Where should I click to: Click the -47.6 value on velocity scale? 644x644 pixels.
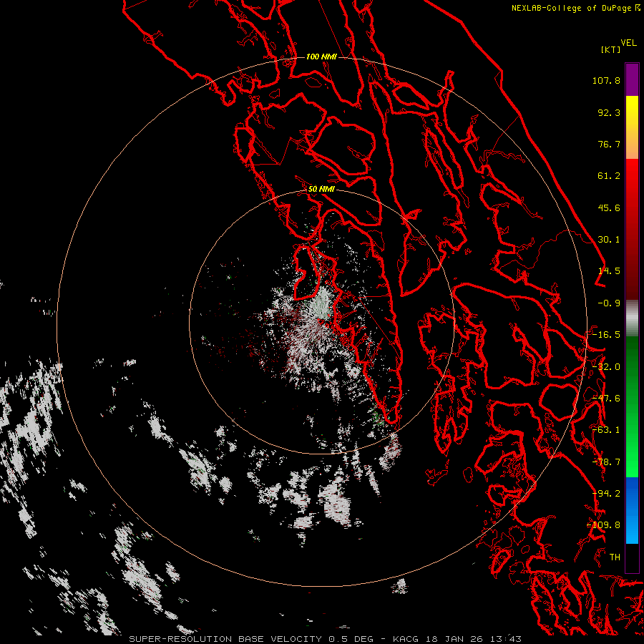coord(606,399)
